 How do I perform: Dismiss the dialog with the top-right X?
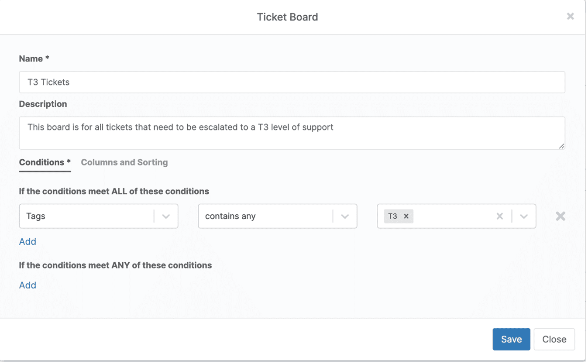[x=570, y=16]
